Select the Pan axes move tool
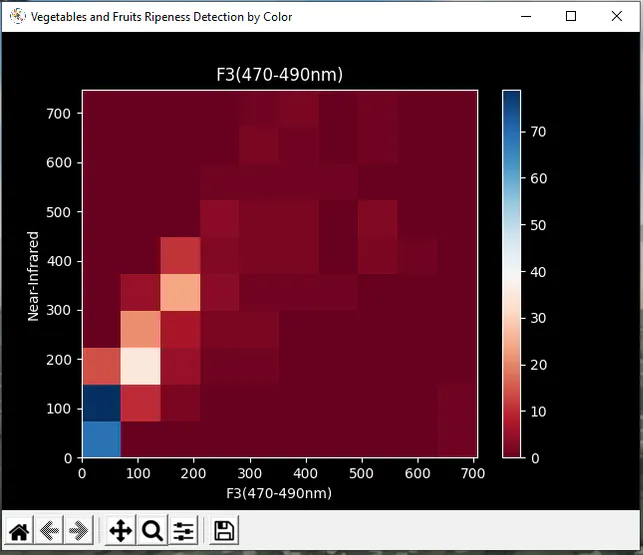The height and width of the screenshot is (555, 643). click(121, 531)
